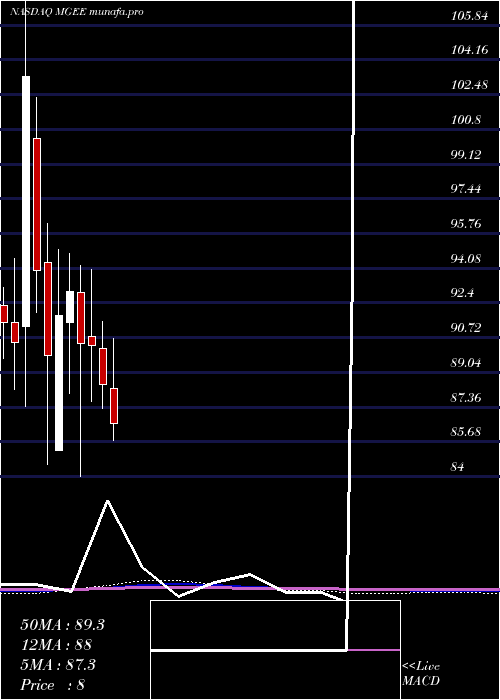Viewport: 500px width, 700px height.
Task: Click the 89.04 price axis label
Action: (x=466, y=362)
